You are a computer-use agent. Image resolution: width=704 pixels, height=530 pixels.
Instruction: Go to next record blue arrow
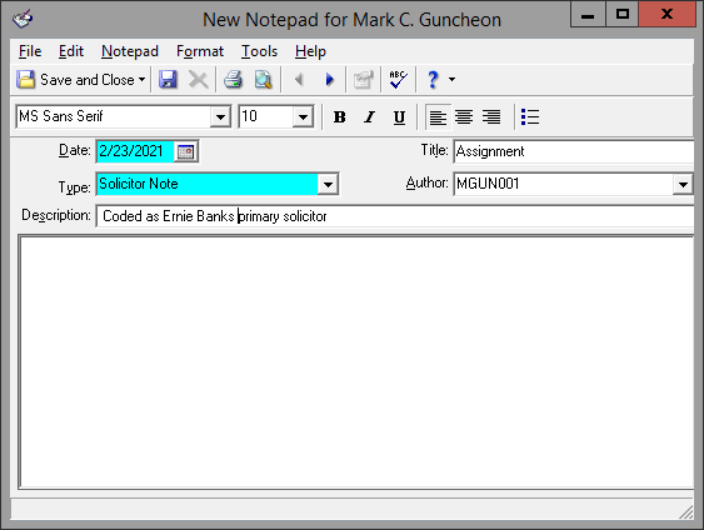pos(330,80)
